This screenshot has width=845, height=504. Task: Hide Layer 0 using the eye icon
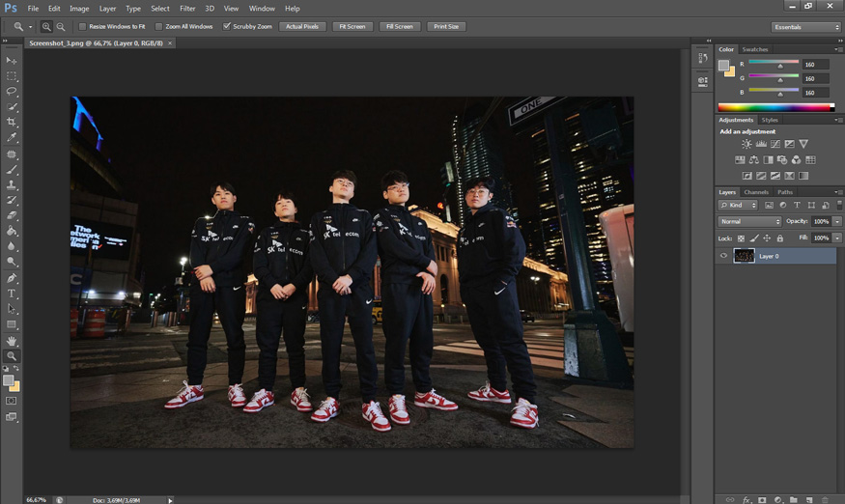pos(723,256)
